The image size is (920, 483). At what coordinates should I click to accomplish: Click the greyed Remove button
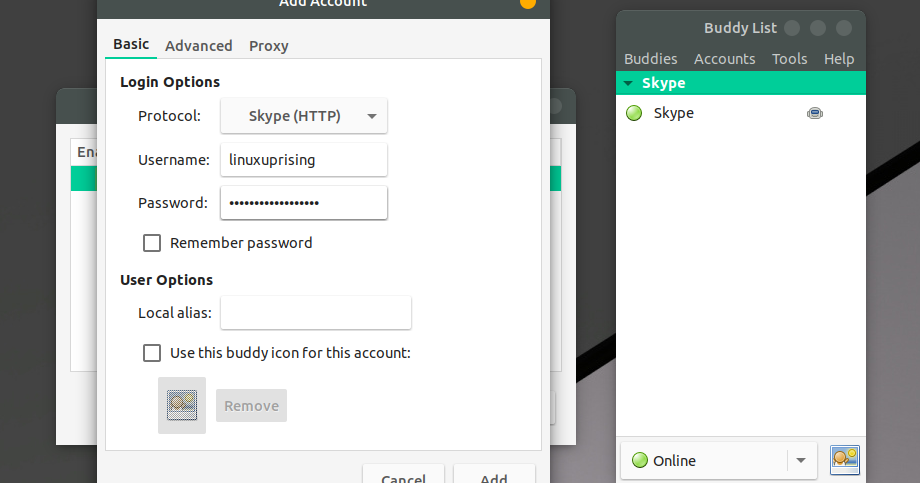[251, 406]
